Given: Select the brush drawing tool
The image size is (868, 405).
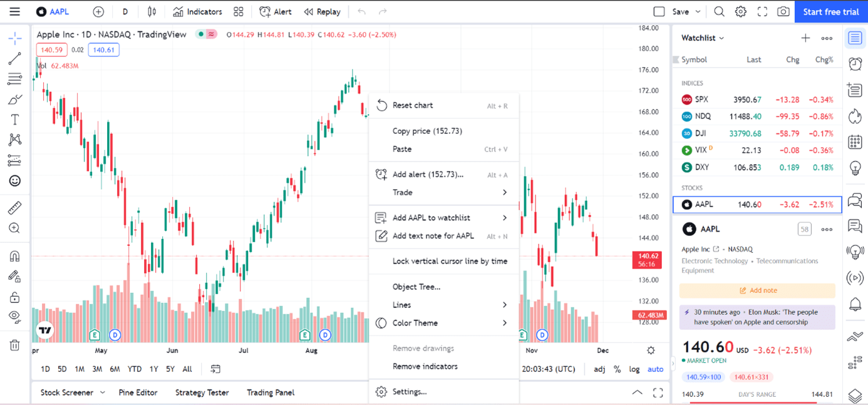Looking at the screenshot, I should 15,99.
